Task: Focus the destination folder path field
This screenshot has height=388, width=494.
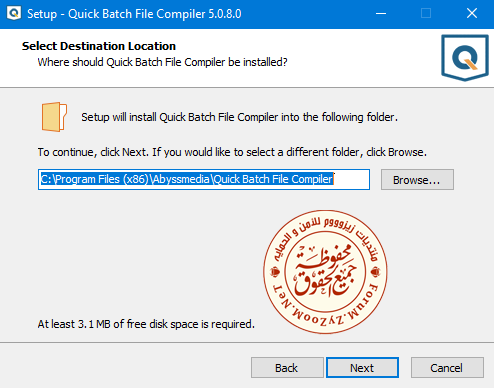Action: click(x=204, y=179)
